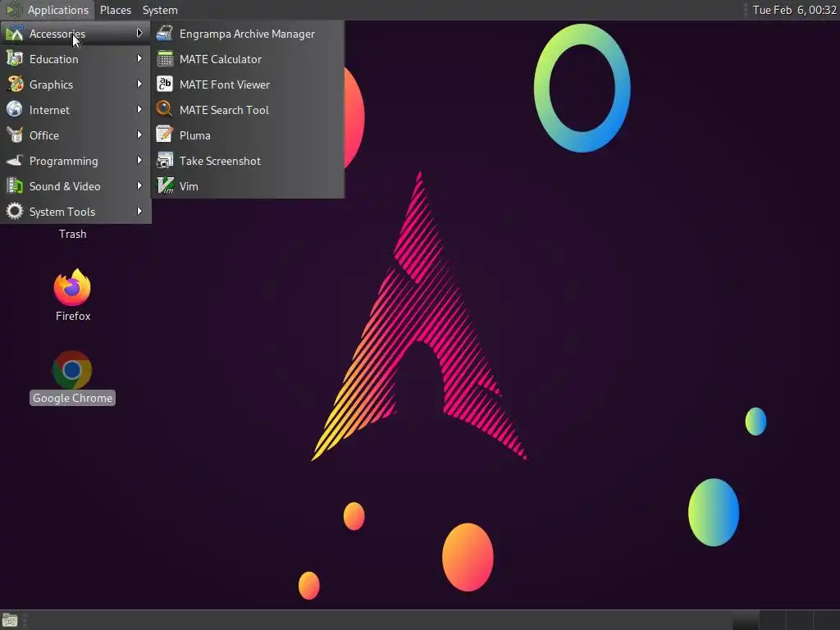The width and height of the screenshot is (840, 630).
Task: Click the MATE Search Tool magnifier icon
Action: 164,109
